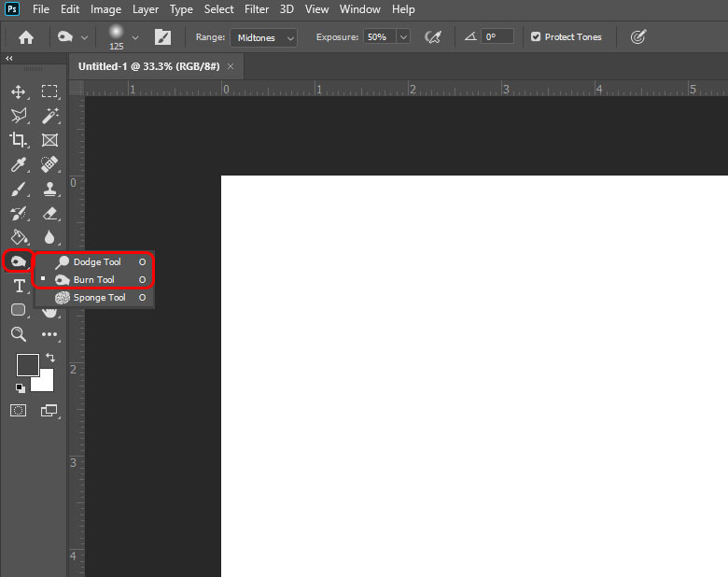Image resolution: width=728 pixels, height=577 pixels.
Task: Toggle Quick Mask mode
Action: pyautogui.click(x=19, y=410)
